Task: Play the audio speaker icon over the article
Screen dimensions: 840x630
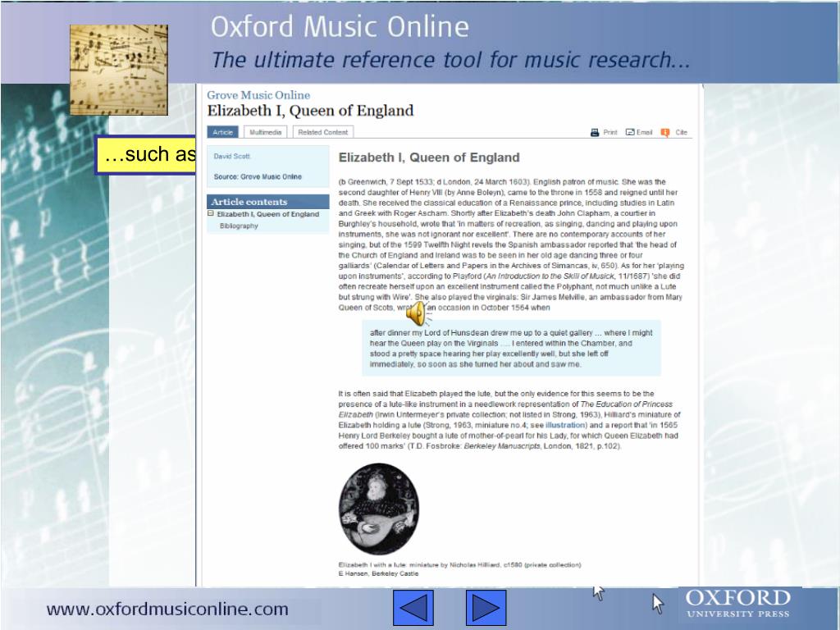Action: [x=418, y=313]
